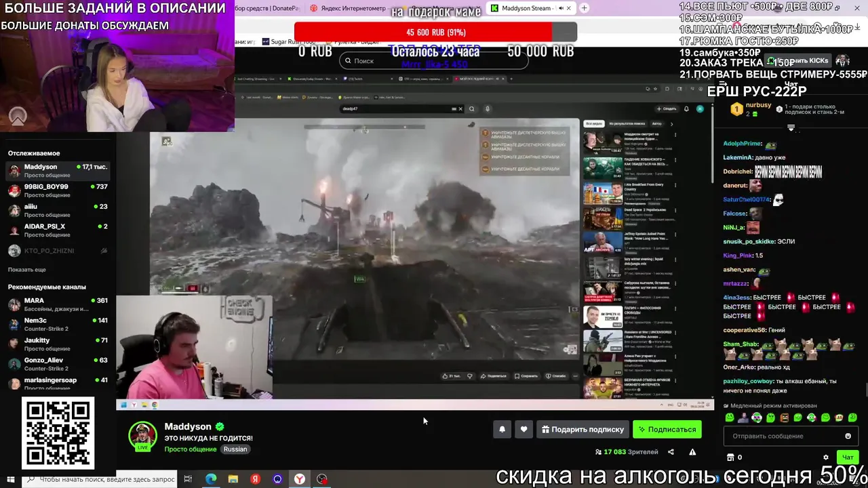Click the search magnifier icon in Kick search
This screenshot has height=488, width=868.
pyautogui.click(x=348, y=61)
